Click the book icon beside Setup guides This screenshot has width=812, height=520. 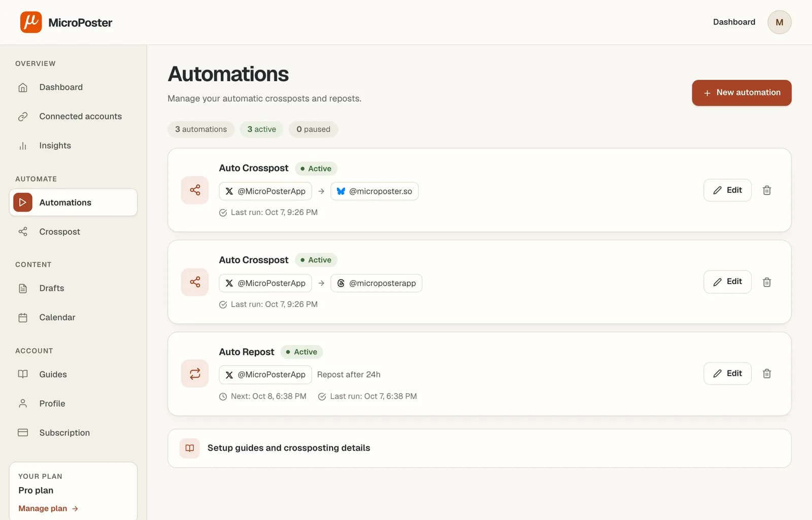coord(189,448)
